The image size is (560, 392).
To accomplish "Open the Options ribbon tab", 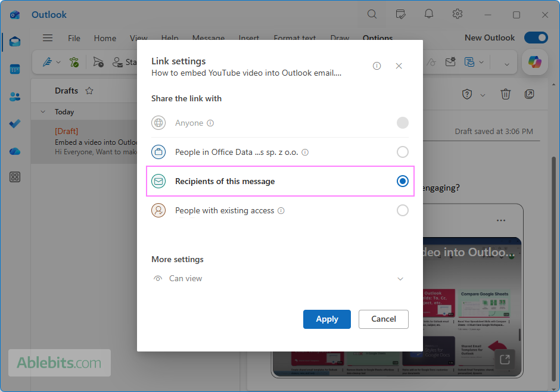I will [x=378, y=38].
